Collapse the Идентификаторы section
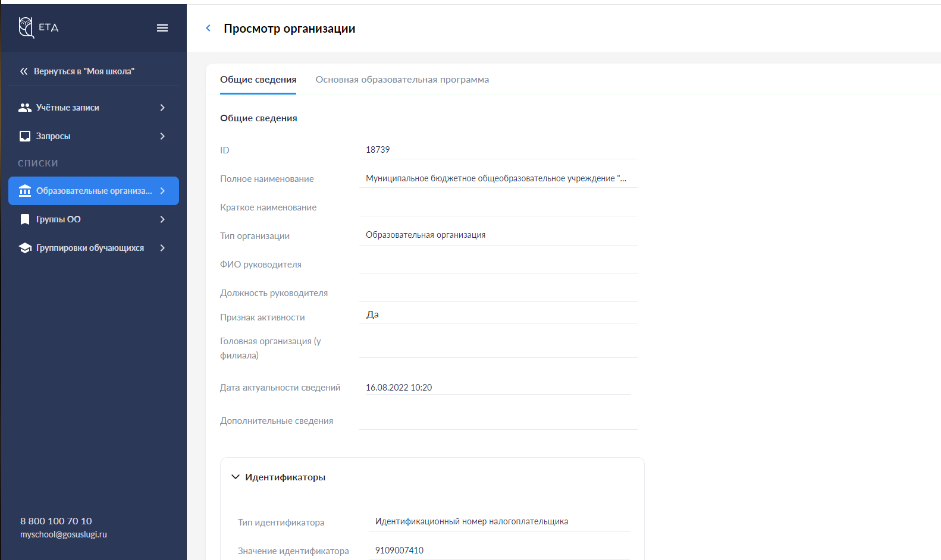Image resolution: width=941 pixels, height=560 pixels. 236,477
